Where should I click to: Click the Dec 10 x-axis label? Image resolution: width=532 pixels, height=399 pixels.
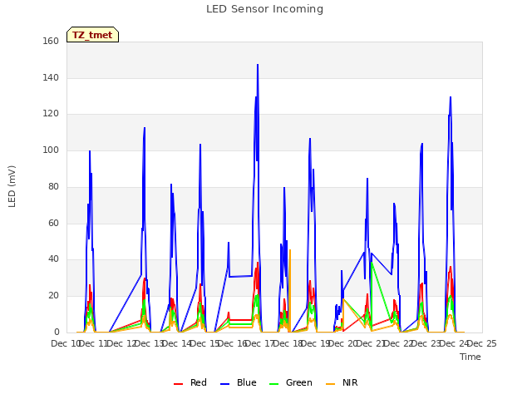[x=65, y=343]
